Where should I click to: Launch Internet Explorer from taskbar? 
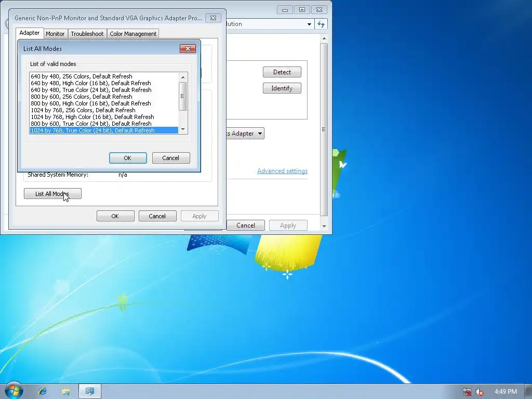pos(43,392)
